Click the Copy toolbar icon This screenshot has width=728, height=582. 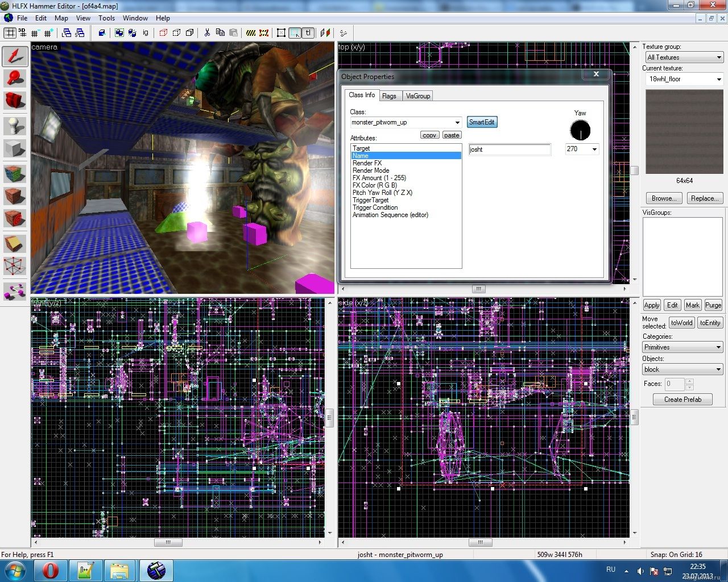220,33
